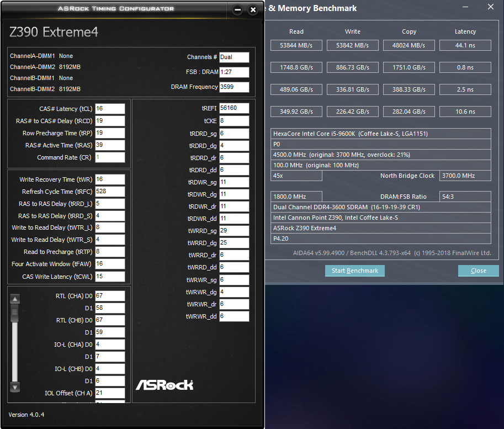Click the tWRRD_sg field showing 29
Viewport: 504px width, 429px height.
point(234,231)
